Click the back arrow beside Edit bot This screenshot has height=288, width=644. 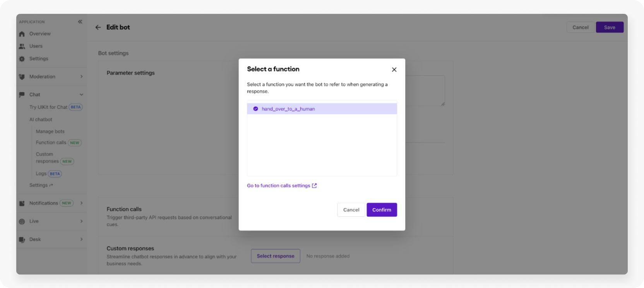pyautogui.click(x=98, y=27)
